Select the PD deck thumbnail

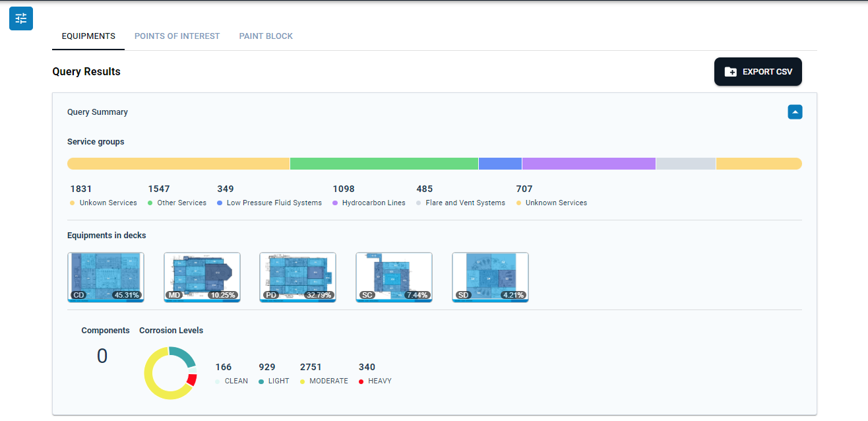coord(298,277)
